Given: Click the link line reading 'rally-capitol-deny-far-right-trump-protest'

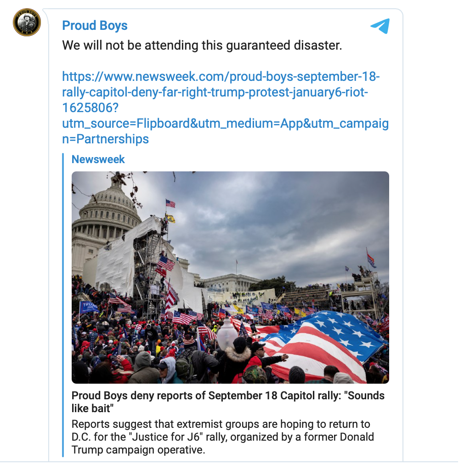Looking at the screenshot, I should [215, 92].
